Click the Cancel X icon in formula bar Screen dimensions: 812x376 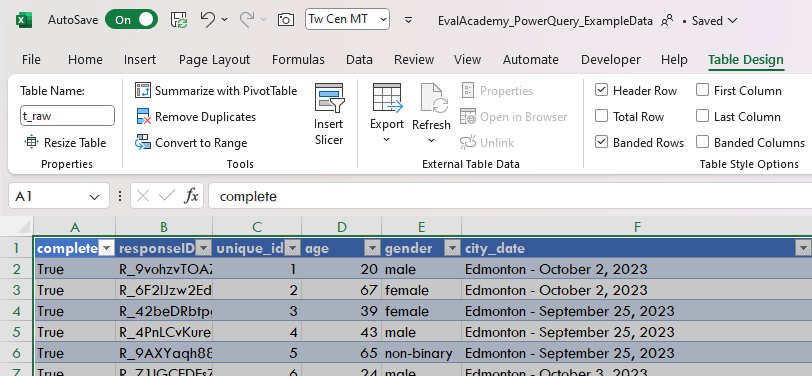143,196
